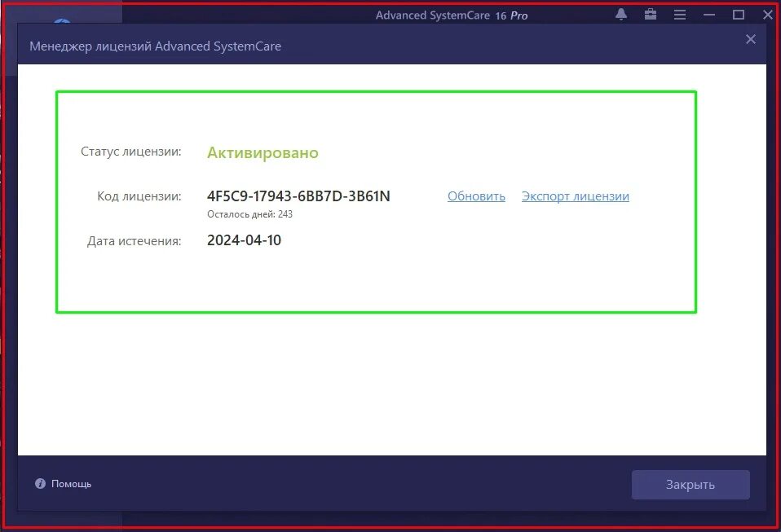Click the Код лицензии label

pyautogui.click(x=139, y=196)
